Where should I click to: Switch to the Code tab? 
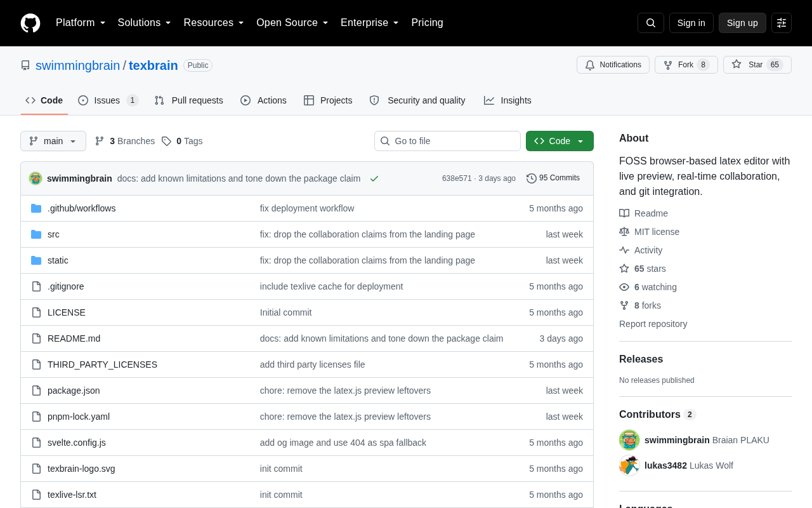[44, 100]
